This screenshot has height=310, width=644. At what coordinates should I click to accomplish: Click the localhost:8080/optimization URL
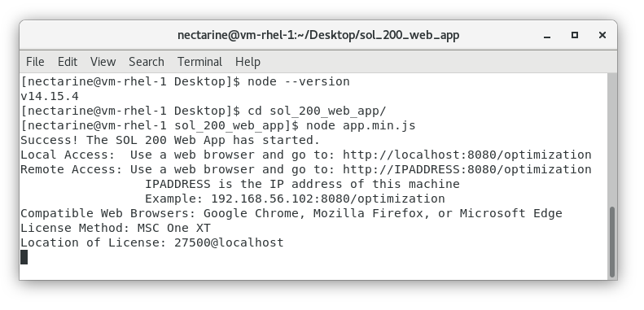tap(467, 155)
